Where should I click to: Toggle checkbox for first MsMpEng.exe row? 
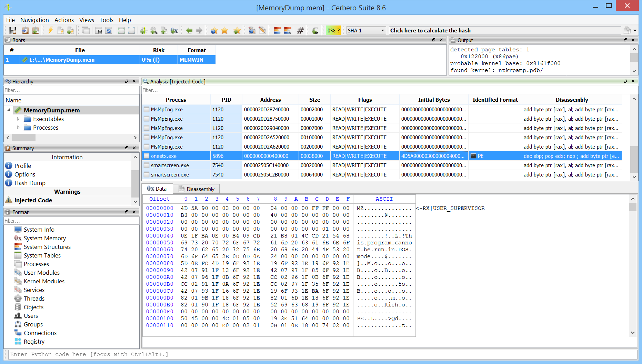tap(147, 110)
